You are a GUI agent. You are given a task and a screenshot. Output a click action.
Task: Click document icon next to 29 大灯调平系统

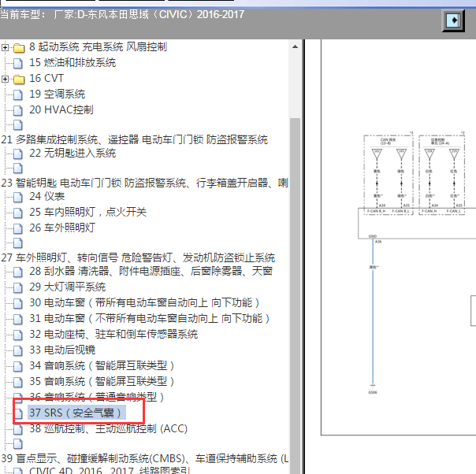coord(18,288)
